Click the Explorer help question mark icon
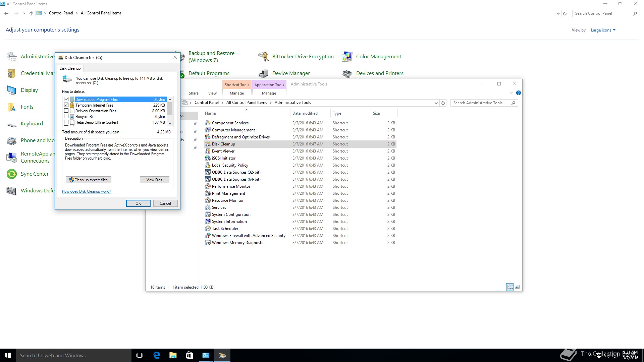This screenshot has width=644, height=362. point(518,93)
